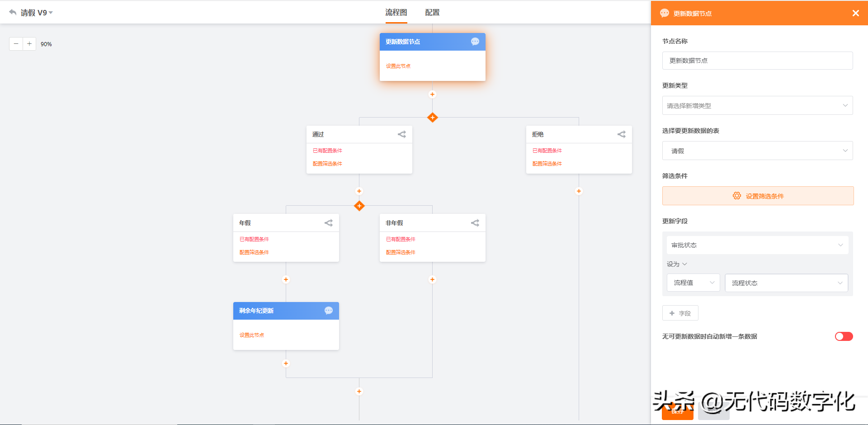Click the comment icon on 更新数据节点 node
The image size is (868, 425).
coord(475,42)
